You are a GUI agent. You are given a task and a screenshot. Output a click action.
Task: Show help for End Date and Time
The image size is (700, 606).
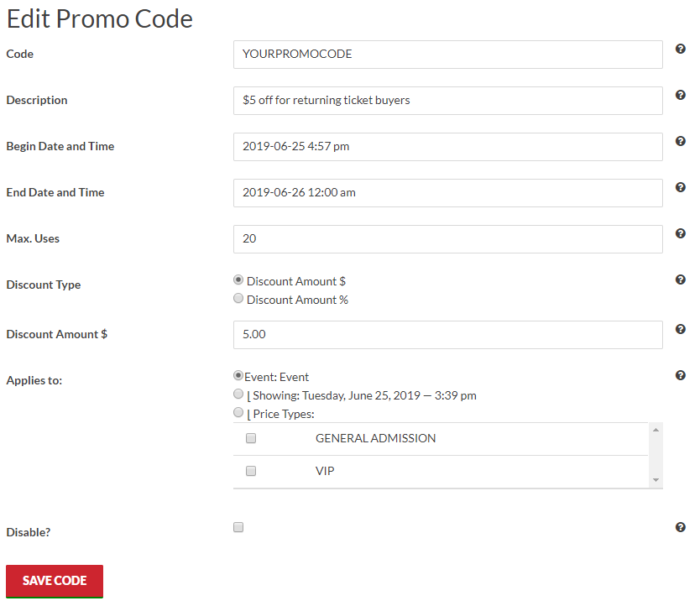(680, 187)
